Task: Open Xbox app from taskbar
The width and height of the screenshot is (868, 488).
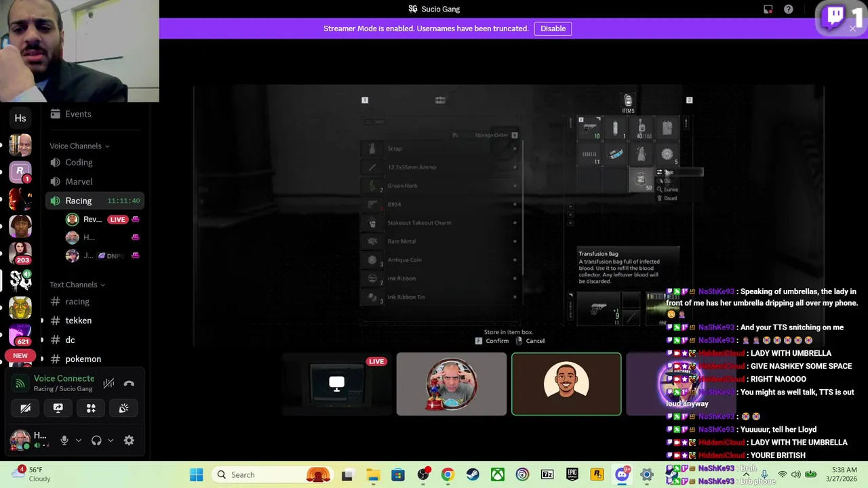Action: tap(497, 474)
